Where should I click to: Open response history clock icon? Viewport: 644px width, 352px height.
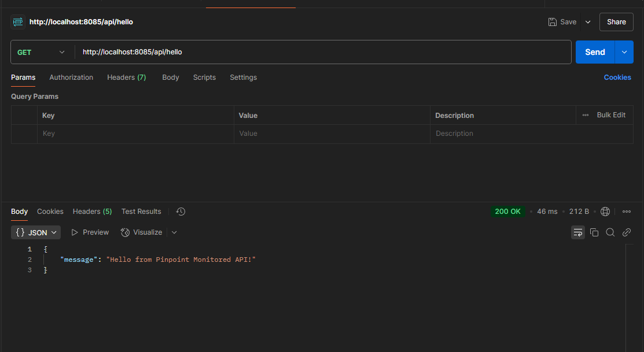tap(181, 212)
